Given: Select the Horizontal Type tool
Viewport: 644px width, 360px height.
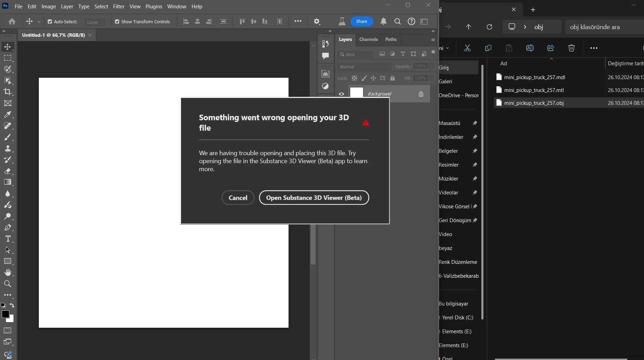Looking at the screenshot, I should pyautogui.click(x=8, y=239).
